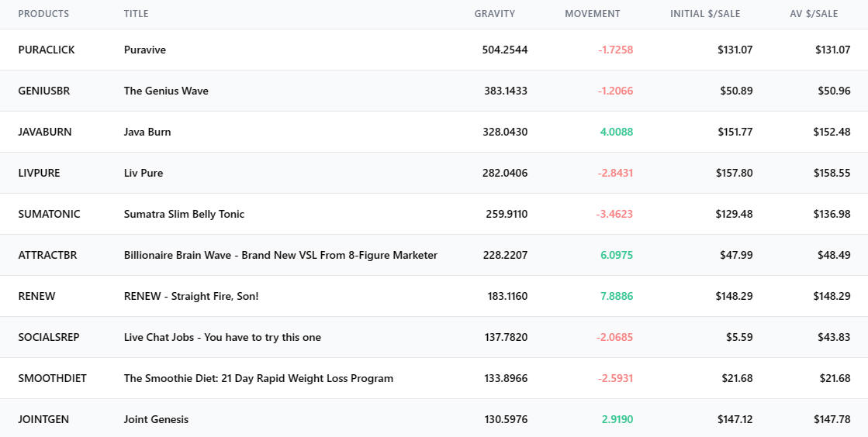Sort by the PRODUCTS column header
Screen dimensions: 868x437
pyautogui.click(x=43, y=14)
